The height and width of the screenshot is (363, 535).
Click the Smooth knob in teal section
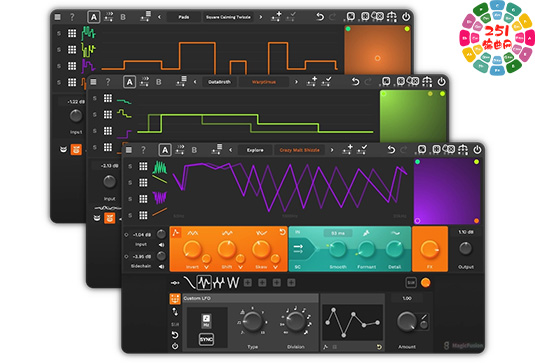click(x=337, y=249)
